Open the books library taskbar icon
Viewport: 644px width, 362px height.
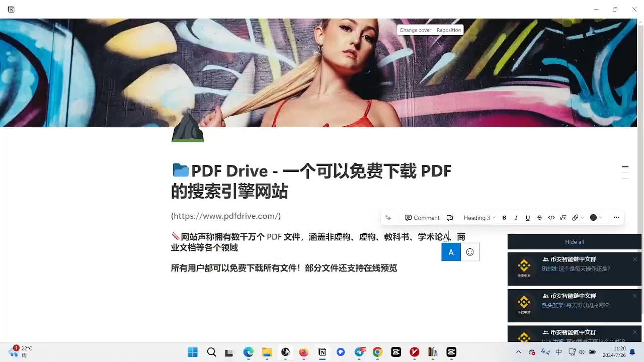[x=433, y=352]
